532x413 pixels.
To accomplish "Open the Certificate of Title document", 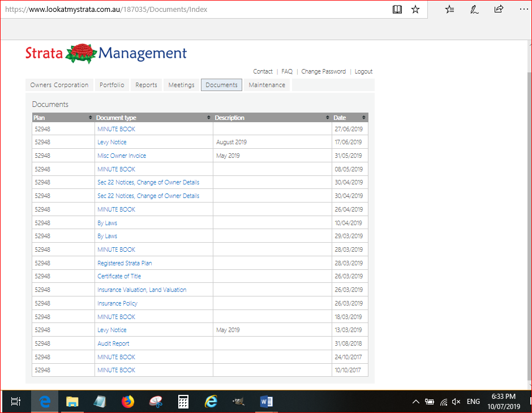I will pos(119,276).
